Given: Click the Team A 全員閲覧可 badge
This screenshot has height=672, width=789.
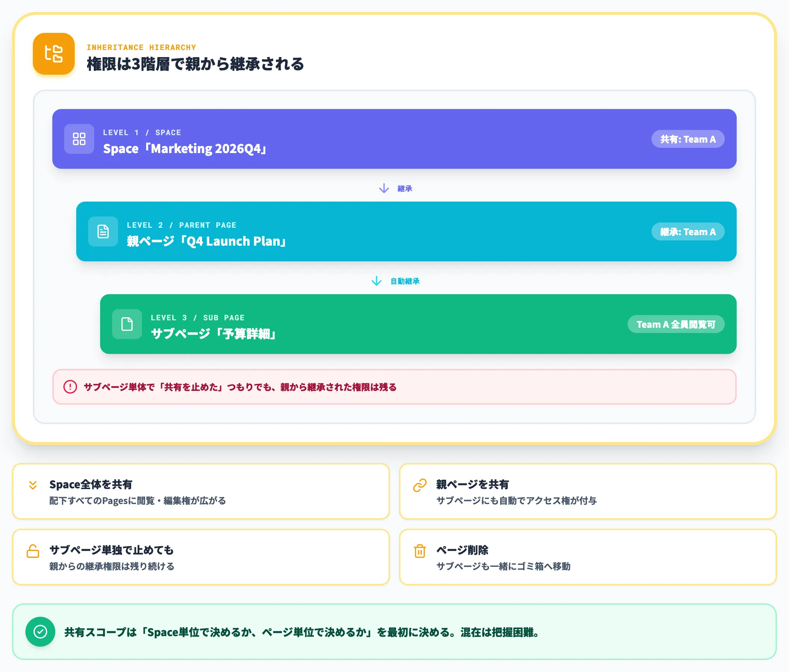Looking at the screenshot, I should 676,324.
